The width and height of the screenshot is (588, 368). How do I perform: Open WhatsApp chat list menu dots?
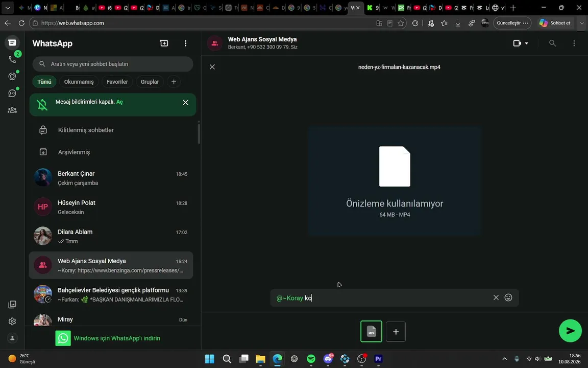click(x=185, y=43)
